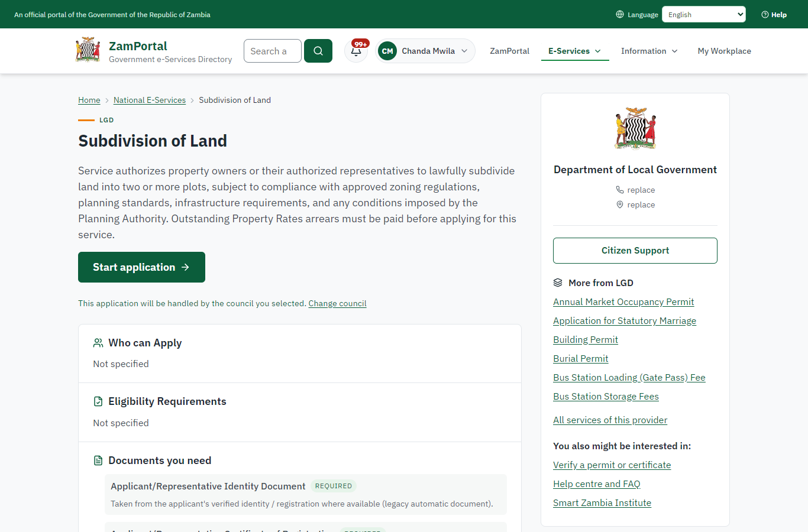Open Bus Station Storage Fees link
The image size is (808, 532).
pyautogui.click(x=606, y=396)
